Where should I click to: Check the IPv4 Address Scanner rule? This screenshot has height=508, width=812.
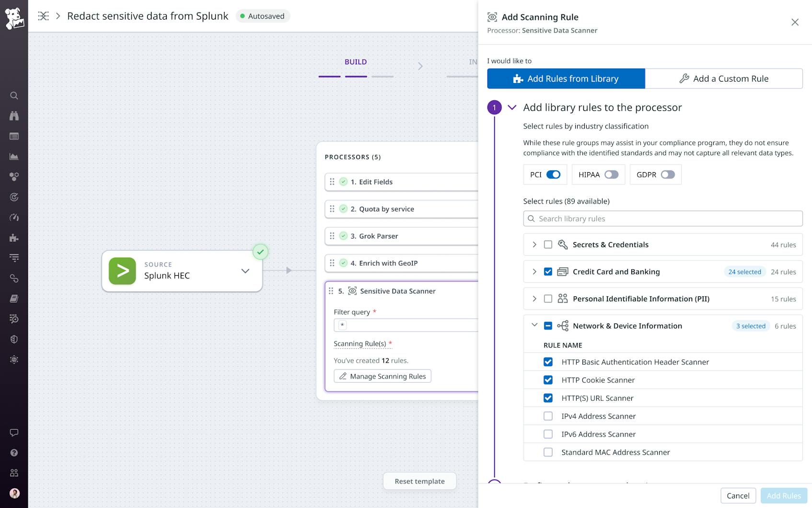548,416
